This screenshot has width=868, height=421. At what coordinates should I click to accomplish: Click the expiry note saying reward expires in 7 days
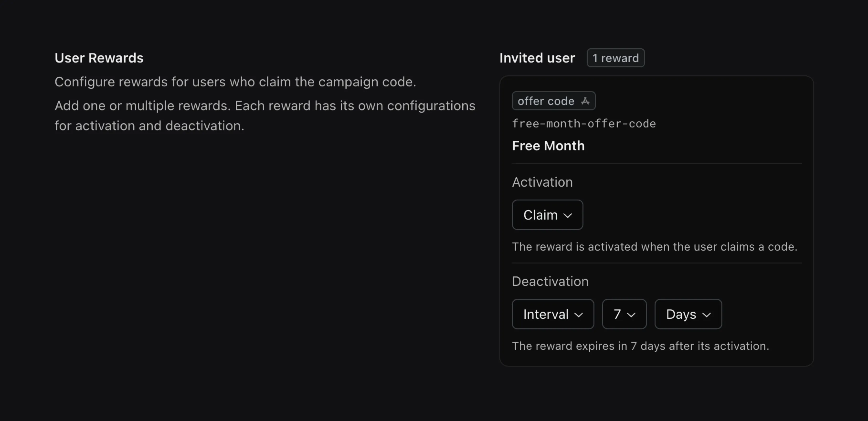tap(640, 346)
